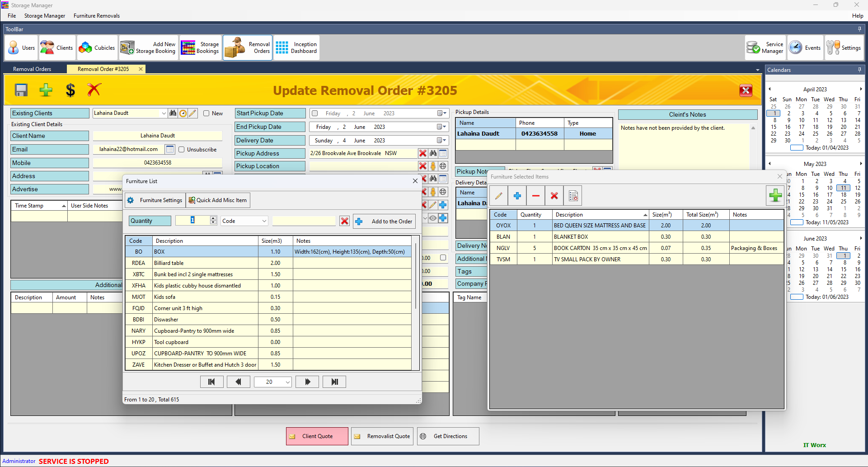Switch to the Removal Orders tab
The image size is (868, 467).
tap(32, 69)
